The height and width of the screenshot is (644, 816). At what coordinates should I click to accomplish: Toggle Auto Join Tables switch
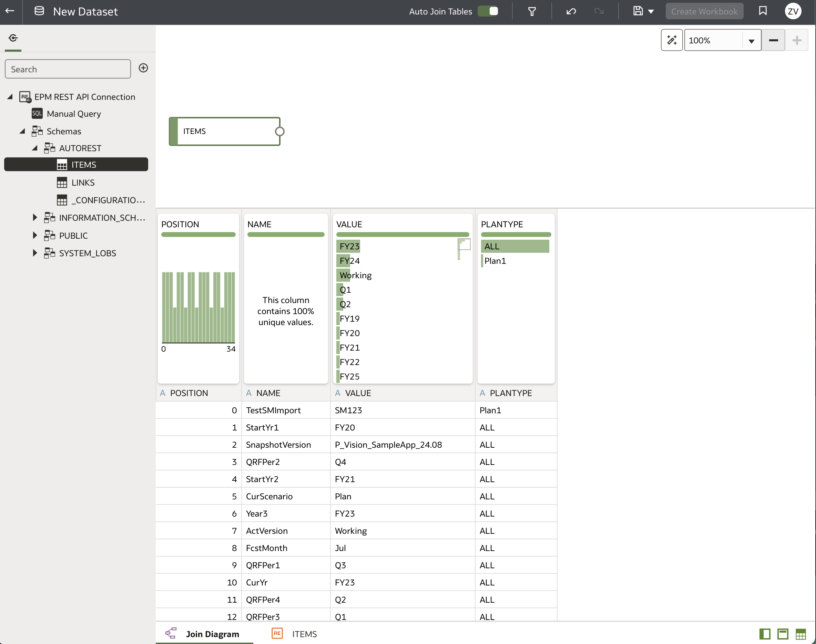tap(488, 11)
